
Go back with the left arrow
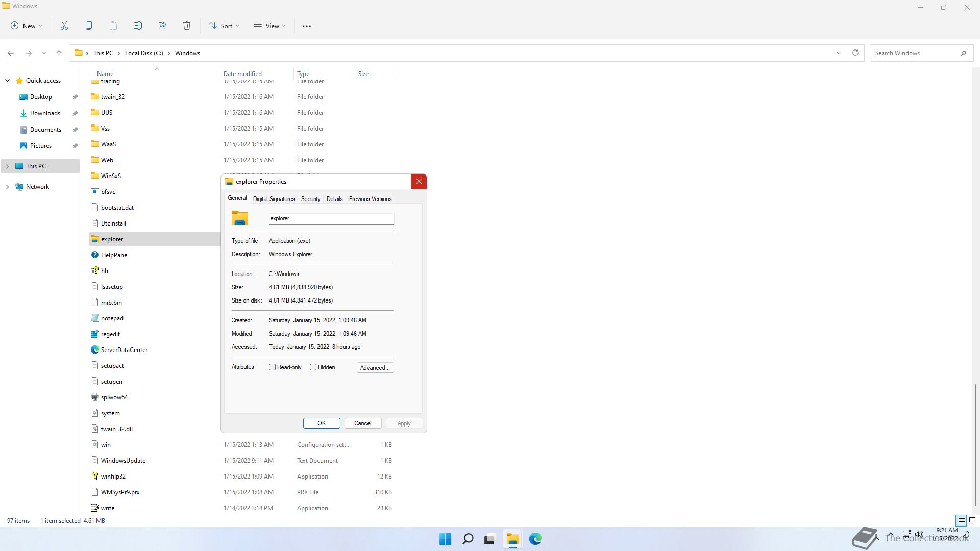(11, 53)
